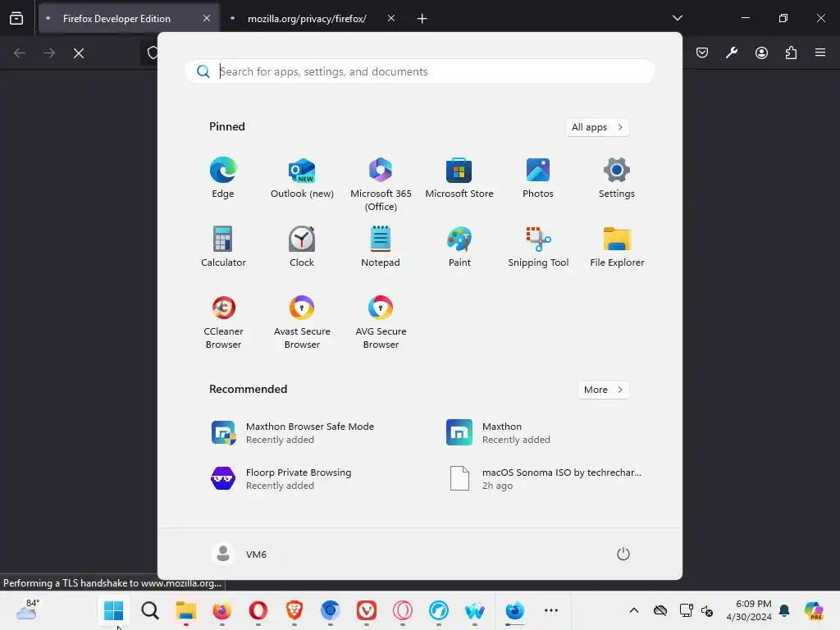Open Calculator app

coord(223,247)
